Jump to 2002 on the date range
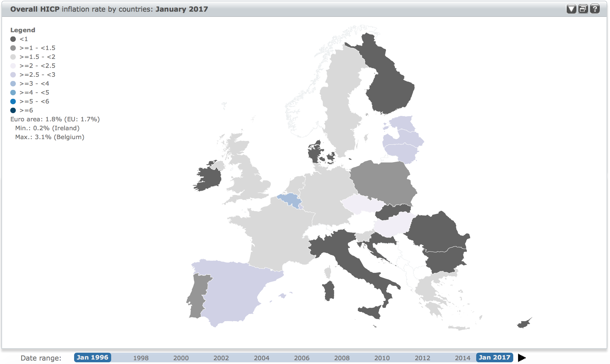This screenshot has height=364, width=610. pos(221,358)
